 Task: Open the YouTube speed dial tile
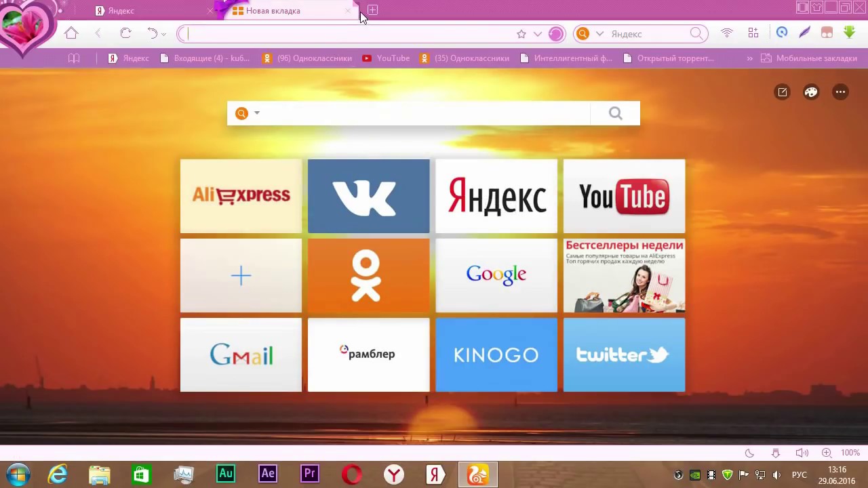pyautogui.click(x=624, y=196)
